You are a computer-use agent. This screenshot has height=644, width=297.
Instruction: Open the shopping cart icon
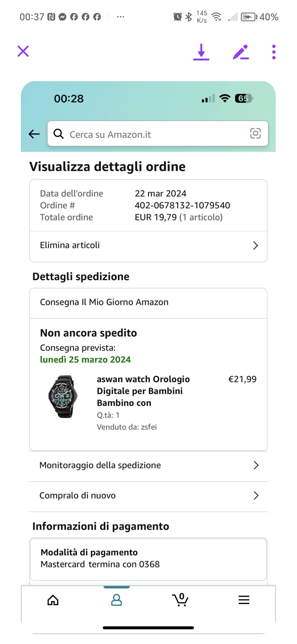(x=180, y=600)
